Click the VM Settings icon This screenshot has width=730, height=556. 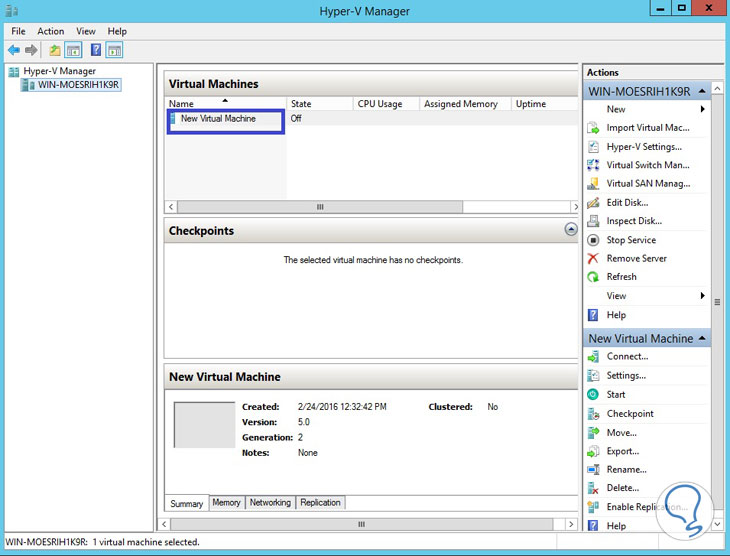tap(593, 375)
